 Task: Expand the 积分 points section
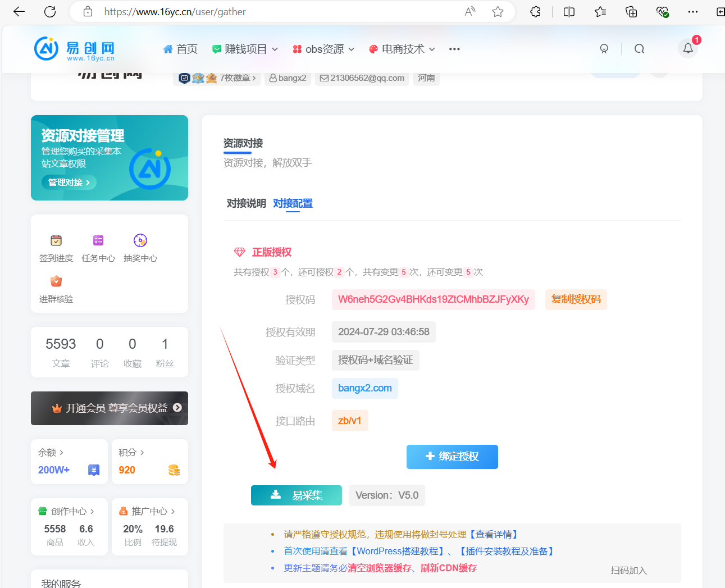point(131,452)
